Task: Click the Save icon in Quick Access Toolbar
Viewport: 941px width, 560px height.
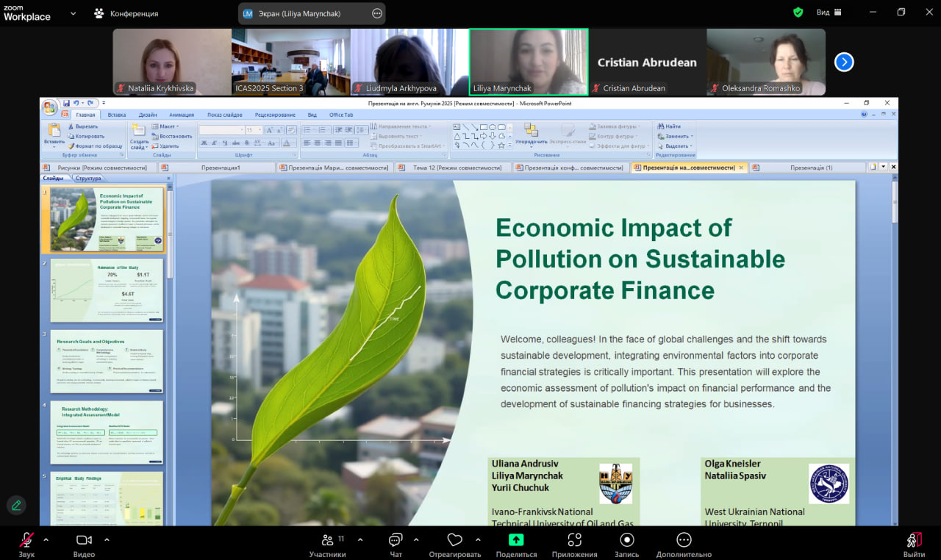Action: (66, 103)
